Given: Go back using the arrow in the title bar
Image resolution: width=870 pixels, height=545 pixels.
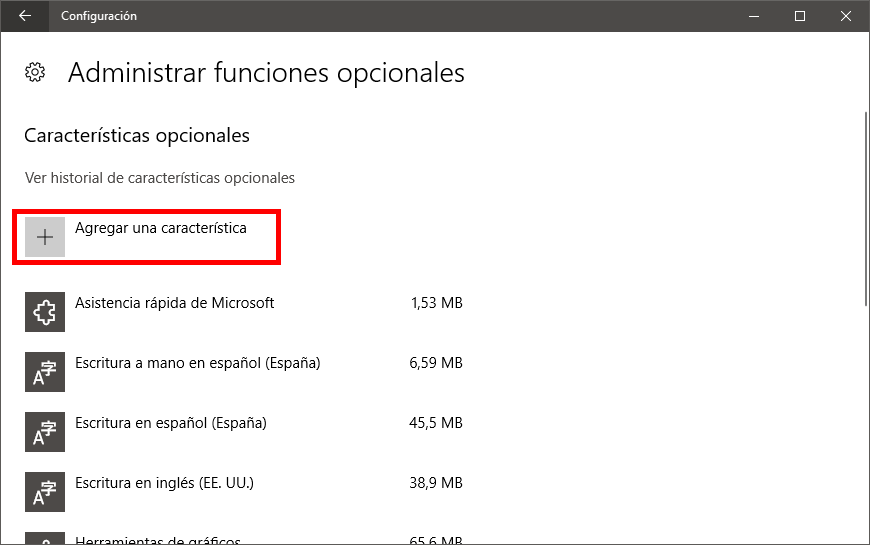Looking at the screenshot, I should click(24, 16).
